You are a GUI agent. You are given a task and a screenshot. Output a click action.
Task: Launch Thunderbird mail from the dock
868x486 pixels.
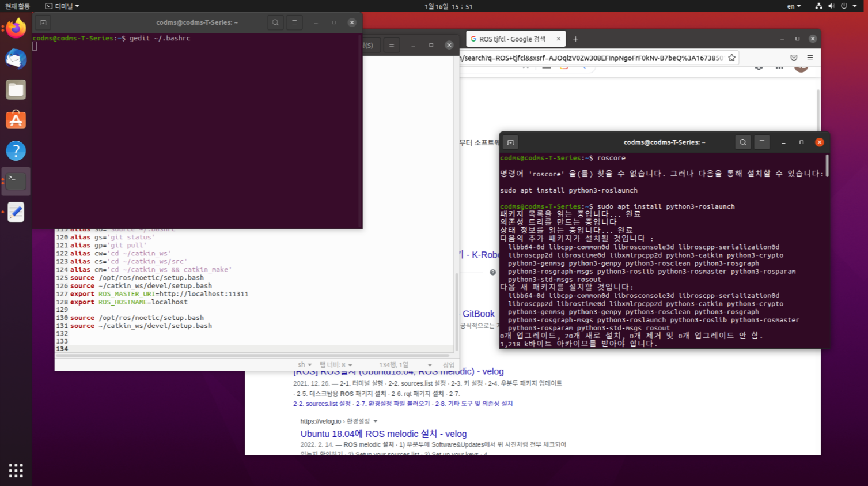16,59
